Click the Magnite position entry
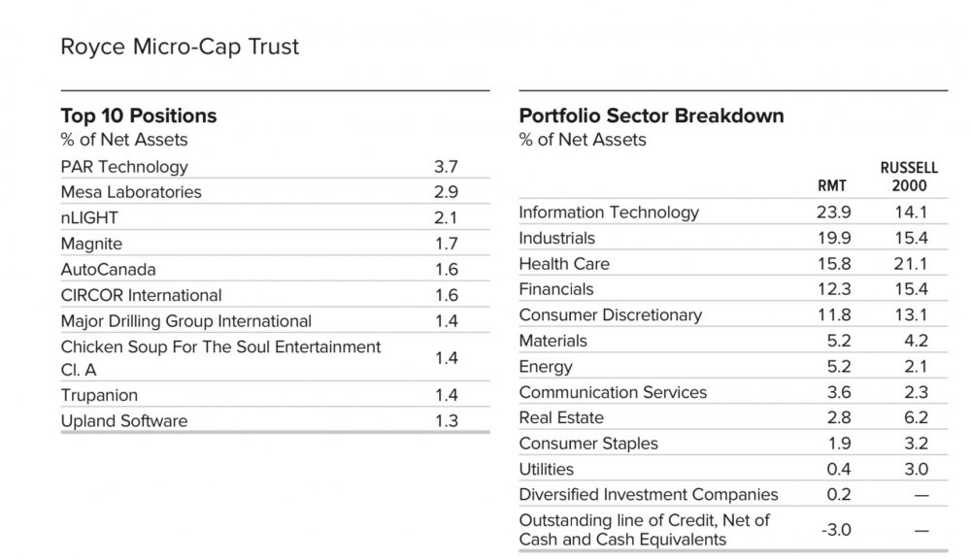Viewport: 971px width, 560px height. [91, 244]
